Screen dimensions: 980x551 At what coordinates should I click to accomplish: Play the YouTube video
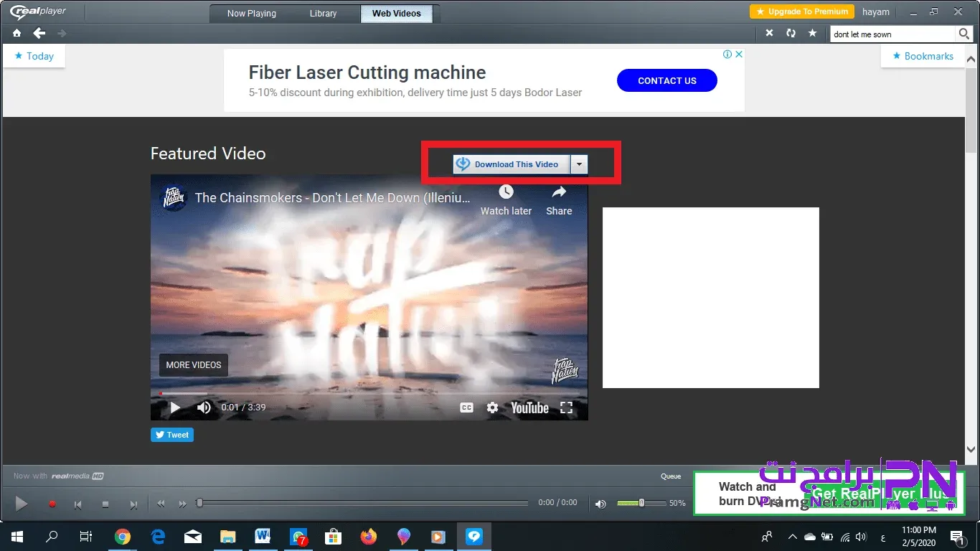pyautogui.click(x=175, y=408)
